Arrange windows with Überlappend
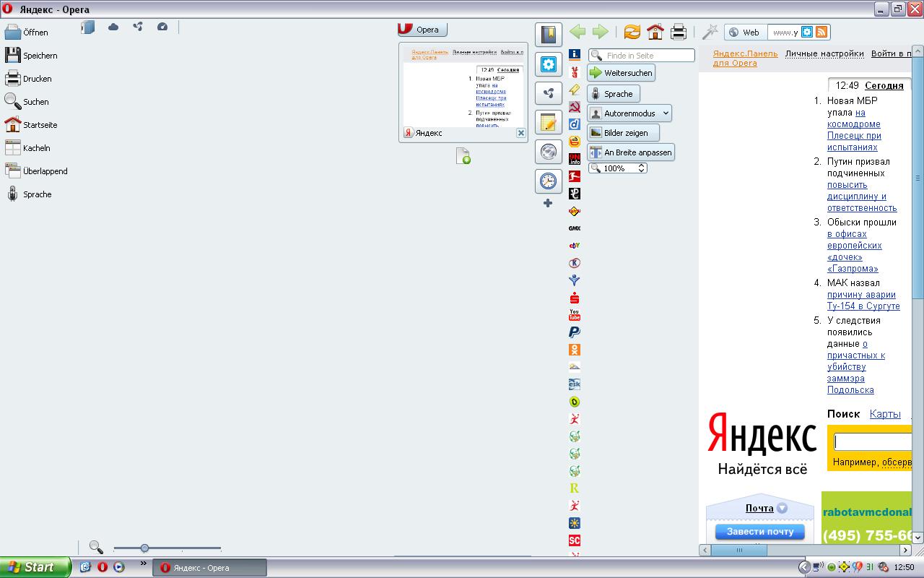924x578 pixels. [36, 171]
